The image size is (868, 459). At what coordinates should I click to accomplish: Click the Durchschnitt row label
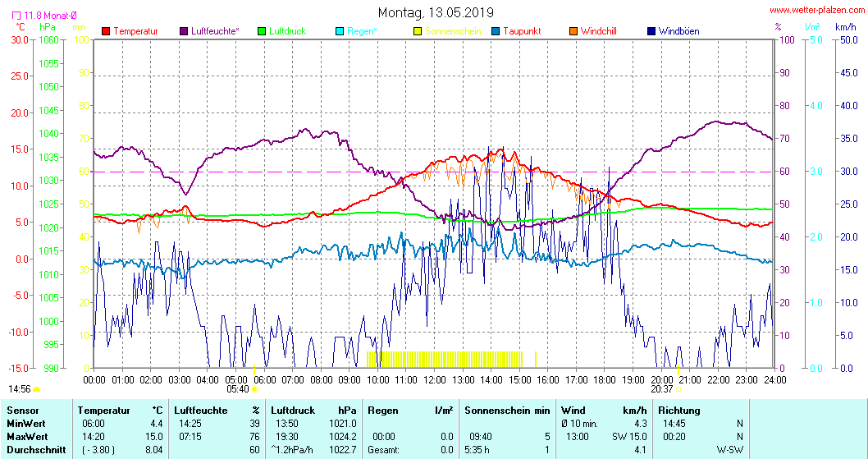(36, 450)
